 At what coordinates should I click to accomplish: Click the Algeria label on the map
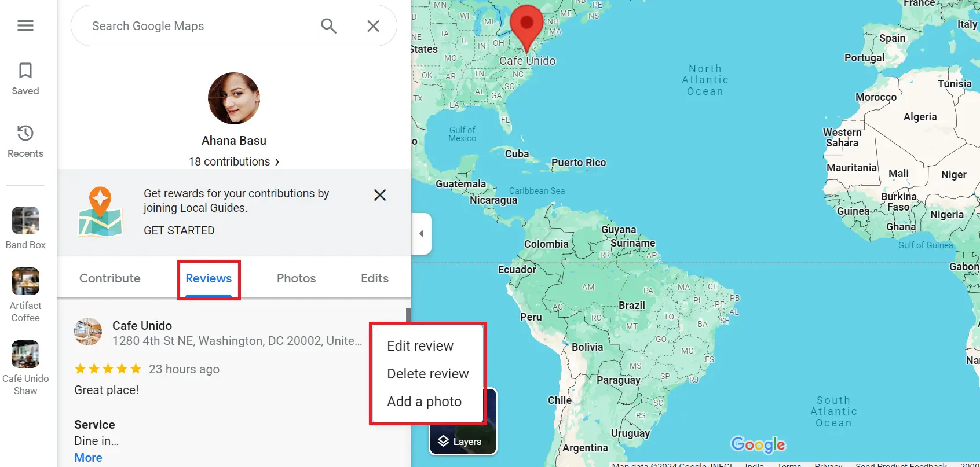tap(920, 117)
